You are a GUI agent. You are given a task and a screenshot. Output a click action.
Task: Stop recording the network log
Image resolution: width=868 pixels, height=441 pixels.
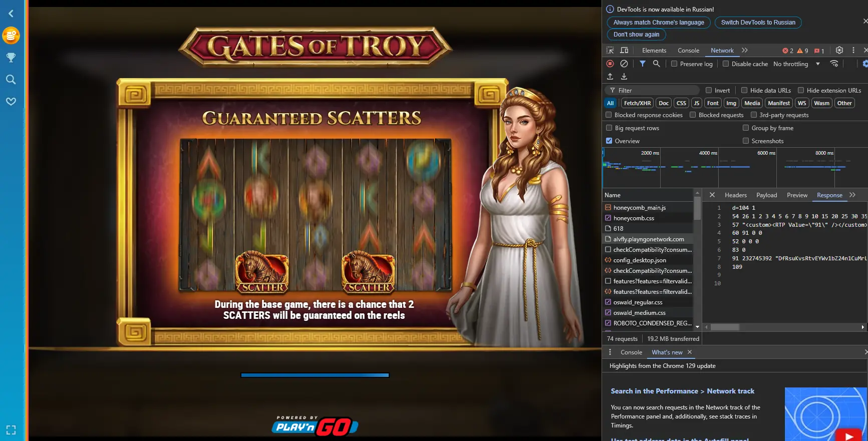tap(610, 64)
